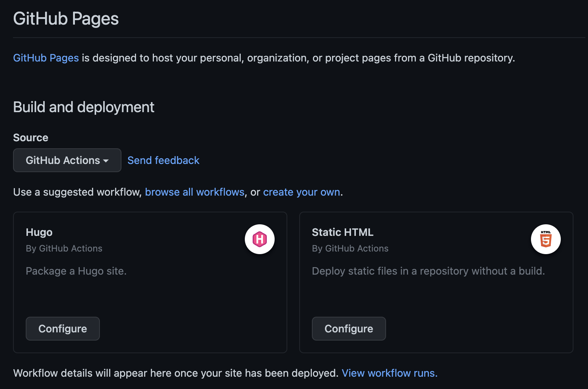The height and width of the screenshot is (389, 588).
Task: Click the Build and deployment heading
Action: (83, 107)
